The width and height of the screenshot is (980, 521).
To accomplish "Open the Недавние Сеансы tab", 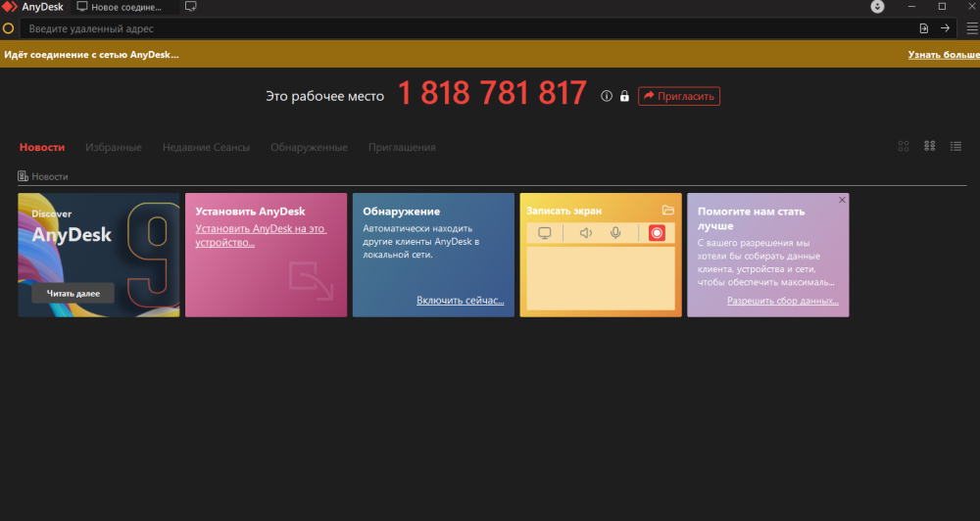I will tap(206, 148).
